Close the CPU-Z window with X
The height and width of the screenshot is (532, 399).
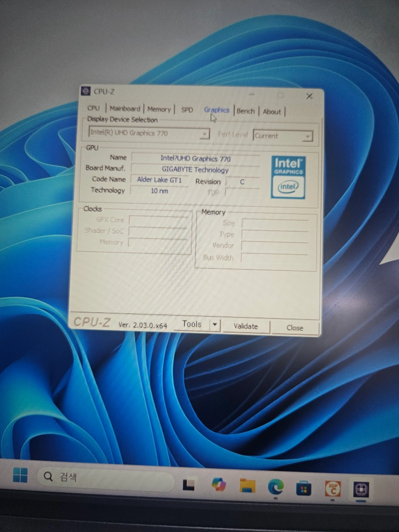pyautogui.click(x=309, y=96)
